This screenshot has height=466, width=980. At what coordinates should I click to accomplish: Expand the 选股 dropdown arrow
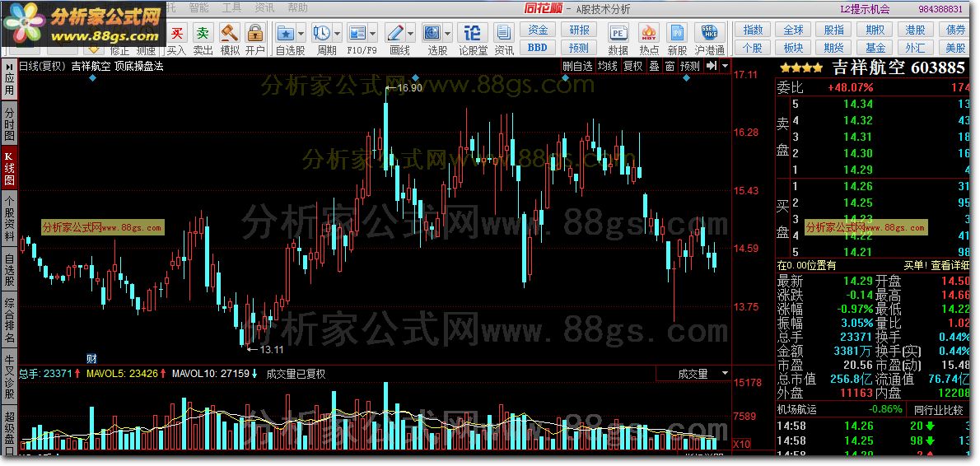(x=447, y=32)
